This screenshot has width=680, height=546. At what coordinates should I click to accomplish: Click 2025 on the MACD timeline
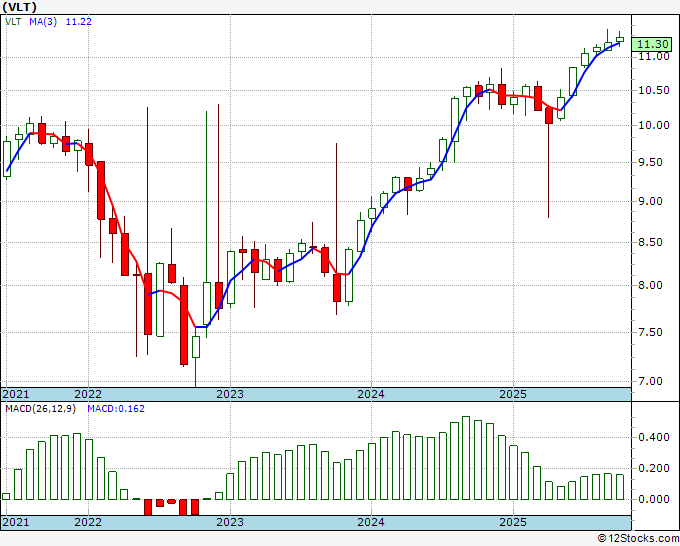pos(513,522)
